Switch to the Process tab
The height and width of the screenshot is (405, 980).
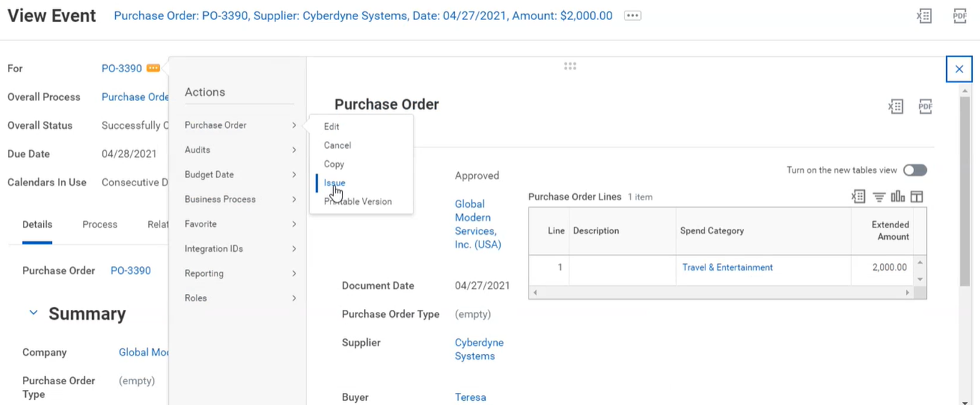(99, 225)
